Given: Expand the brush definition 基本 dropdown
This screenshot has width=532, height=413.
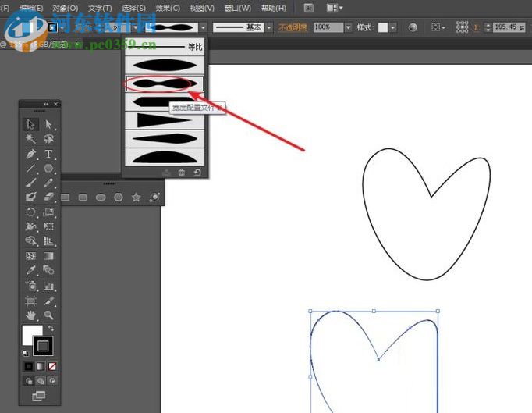Looking at the screenshot, I should [x=269, y=27].
